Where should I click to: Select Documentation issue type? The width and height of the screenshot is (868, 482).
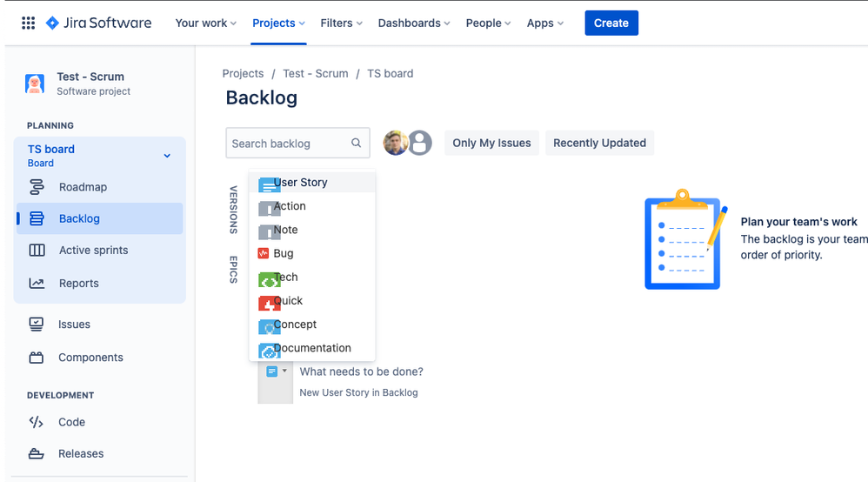point(312,349)
